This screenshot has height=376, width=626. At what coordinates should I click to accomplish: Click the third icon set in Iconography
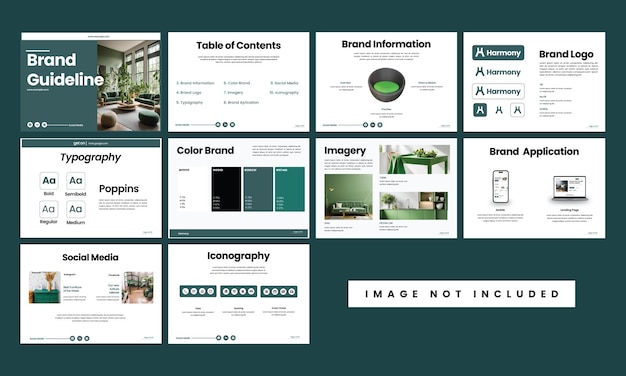point(279,291)
